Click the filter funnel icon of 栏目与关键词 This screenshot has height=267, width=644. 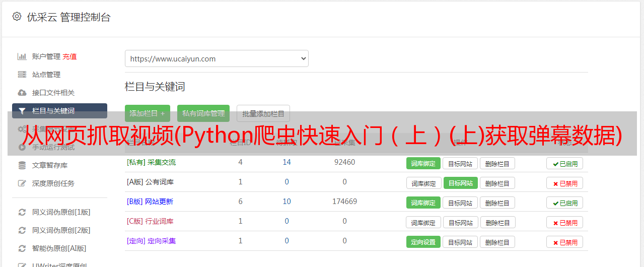22,111
